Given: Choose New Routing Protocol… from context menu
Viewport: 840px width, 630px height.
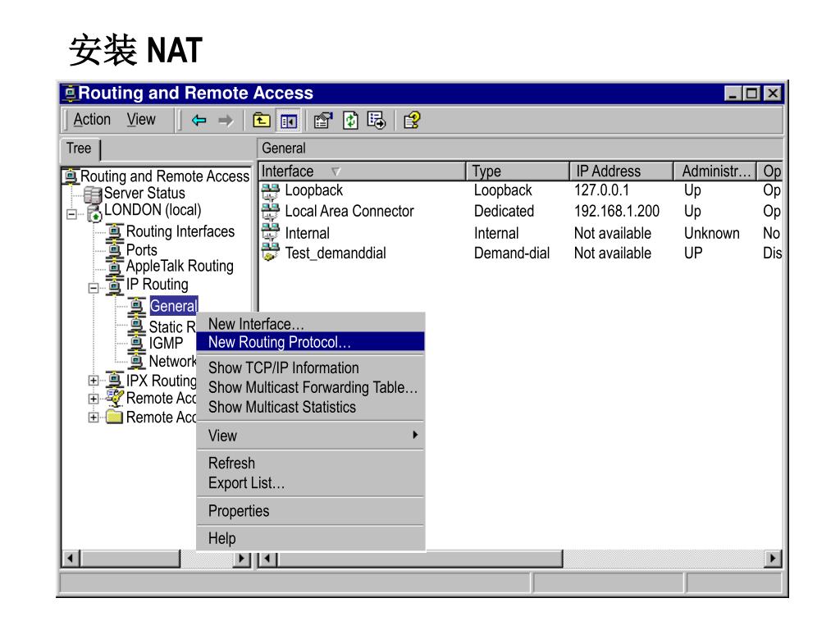Looking at the screenshot, I should point(310,342).
